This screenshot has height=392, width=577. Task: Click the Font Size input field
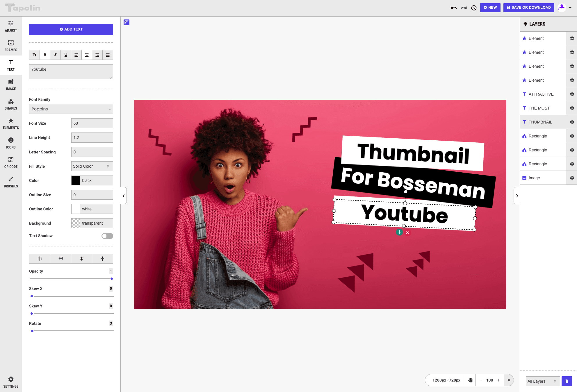click(92, 123)
